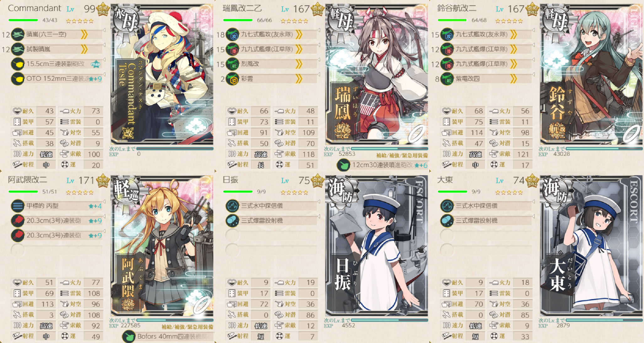Click the 晴嵐(六三一空) seaplane equipment icon
Screen dimensions: 644x343
pyautogui.click(x=18, y=34)
